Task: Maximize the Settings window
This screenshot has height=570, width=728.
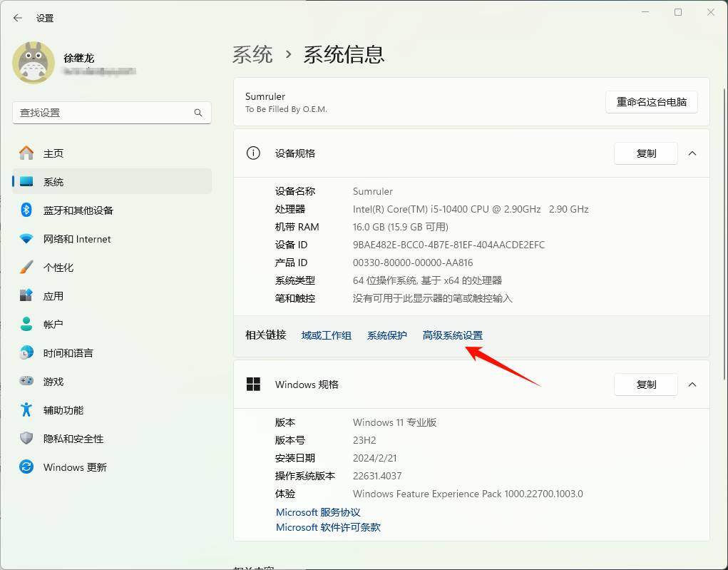Action: tap(678, 12)
